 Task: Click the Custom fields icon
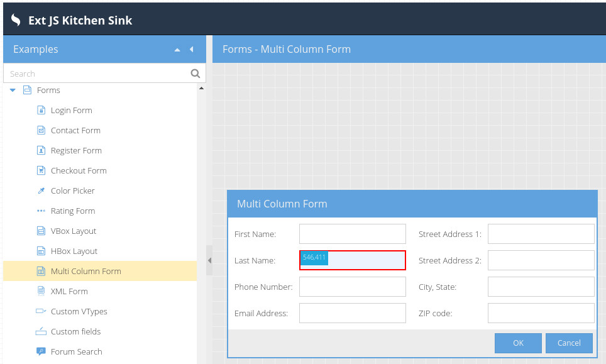(x=41, y=331)
